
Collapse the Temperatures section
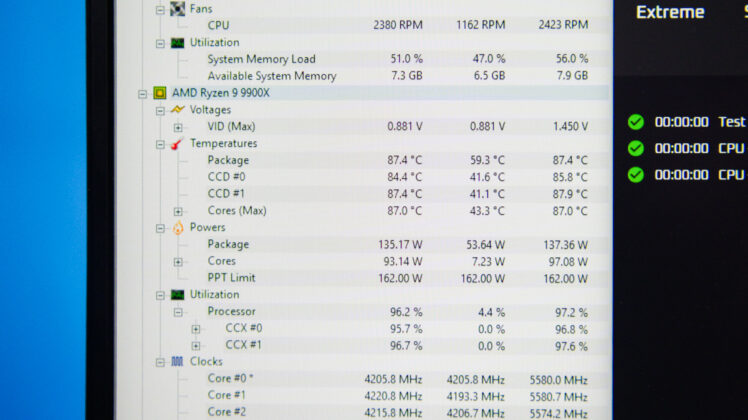[160, 144]
